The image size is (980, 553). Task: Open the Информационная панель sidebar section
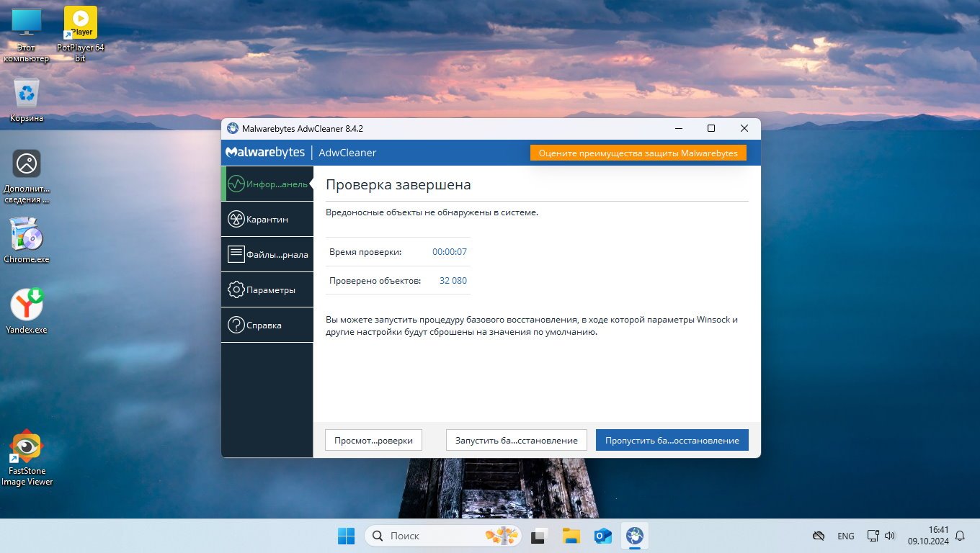(x=267, y=184)
